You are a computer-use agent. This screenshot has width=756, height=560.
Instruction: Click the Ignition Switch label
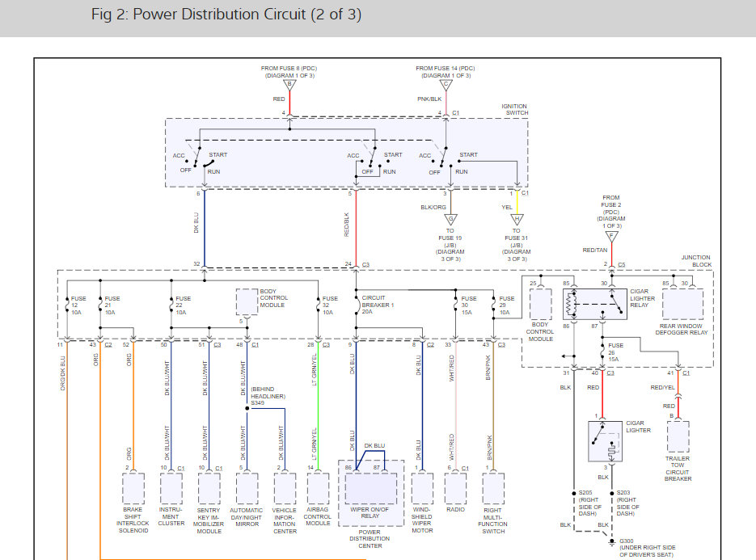(514, 109)
